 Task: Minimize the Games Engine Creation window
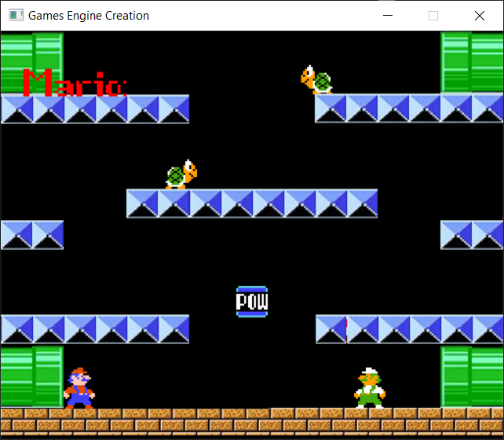(388, 16)
